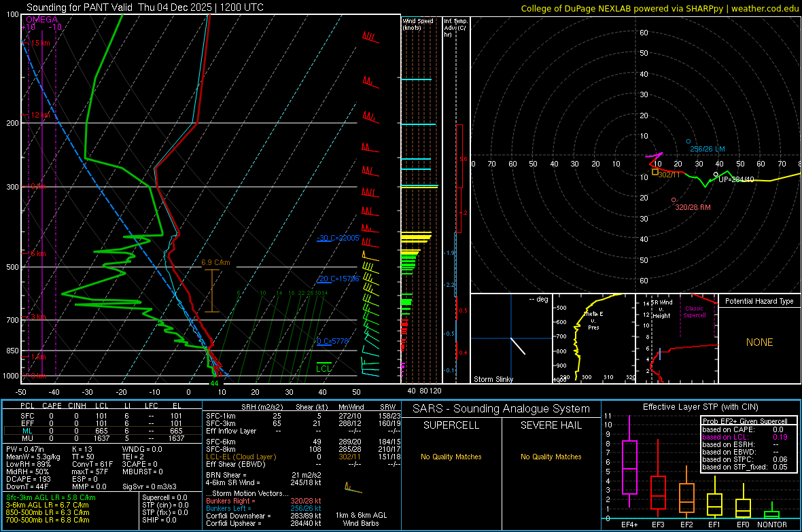Click the 'based on STPC: 0.06' entry
Screen dimensions: 802x532
tap(745, 459)
